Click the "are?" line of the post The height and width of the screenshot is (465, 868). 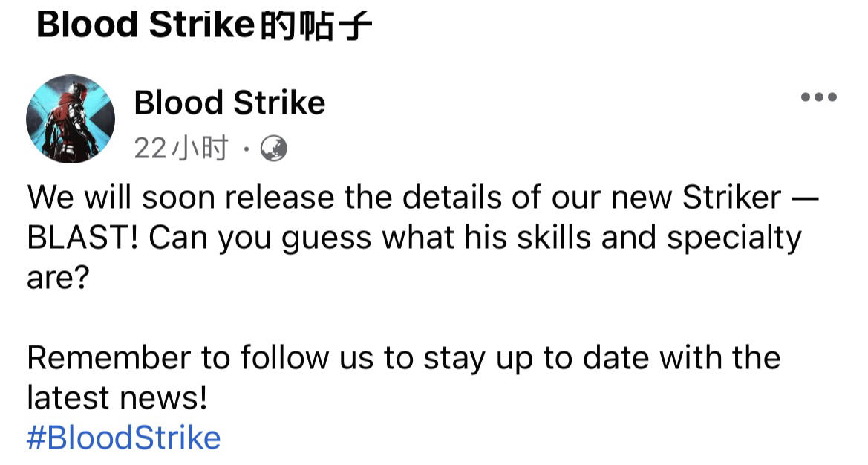tap(58, 278)
